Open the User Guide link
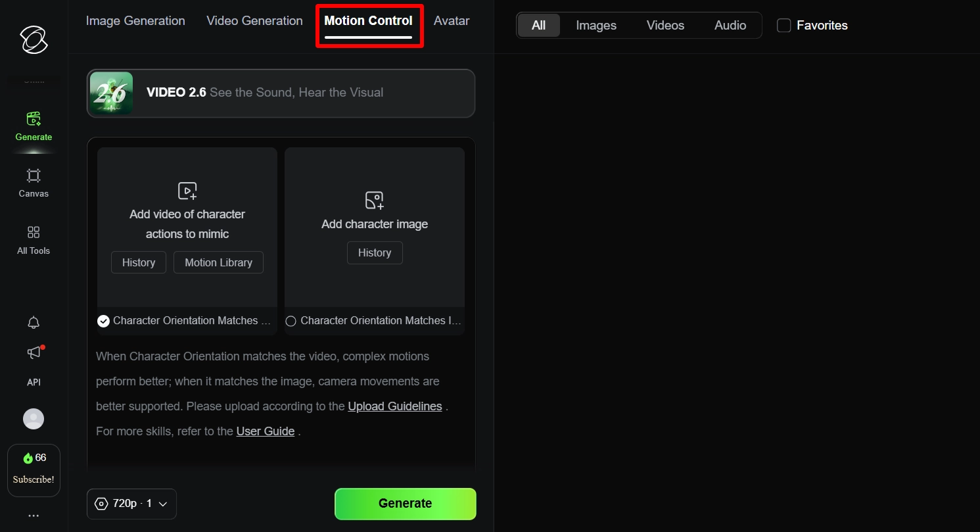The height and width of the screenshot is (532, 980). (265, 431)
